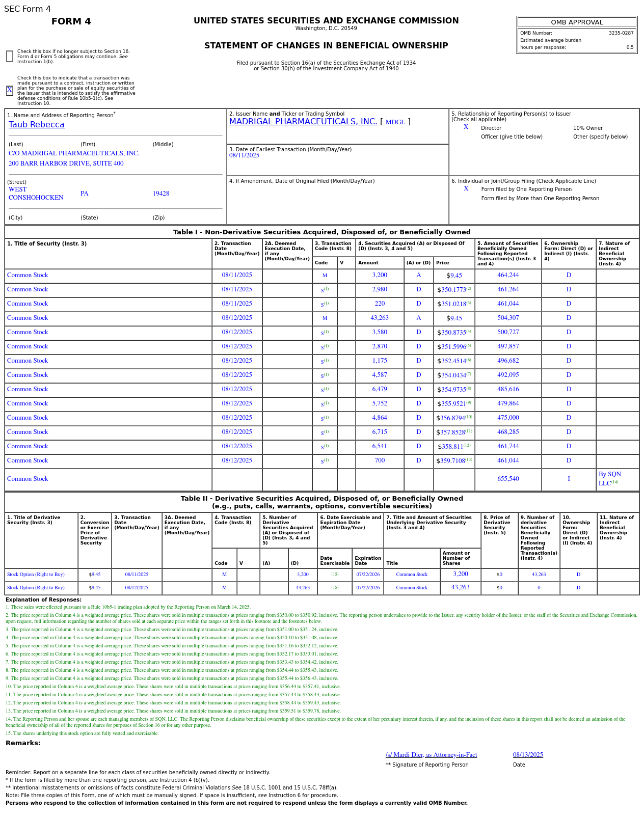
Task: Select the beneficially owned amount 497,857
Action: click(508, 346)
